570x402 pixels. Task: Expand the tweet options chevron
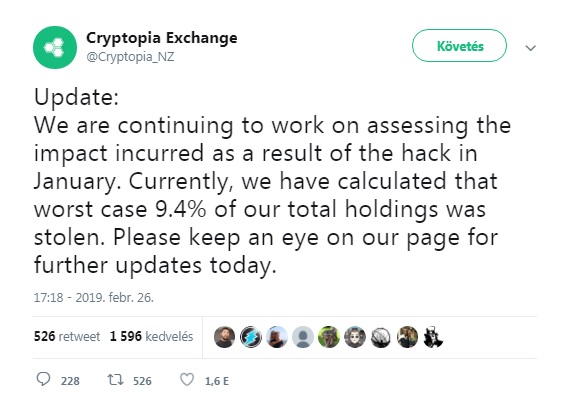pos(531,48)
